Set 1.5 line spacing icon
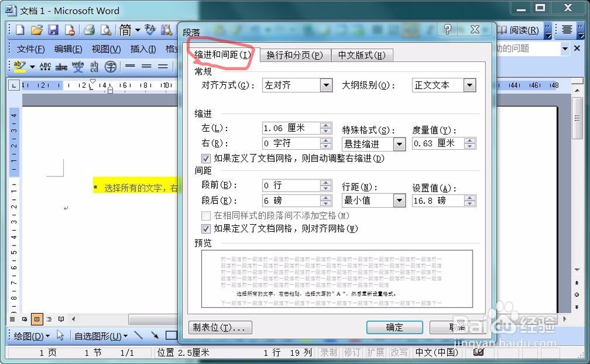This screenshot has height=364, width=590. tap(146, 66)
